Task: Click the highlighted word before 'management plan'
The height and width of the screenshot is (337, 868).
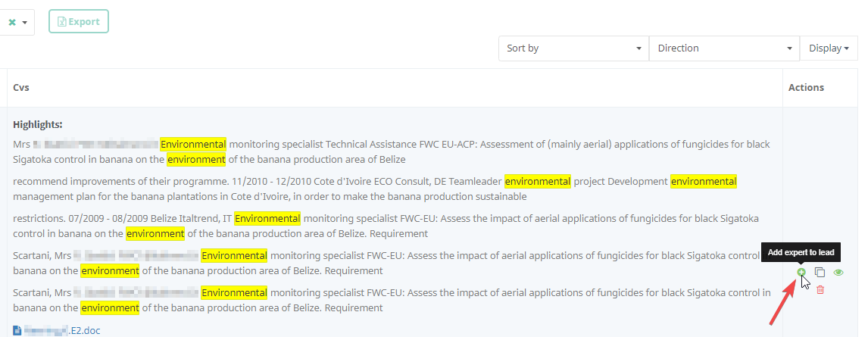Action: point(703,181)
